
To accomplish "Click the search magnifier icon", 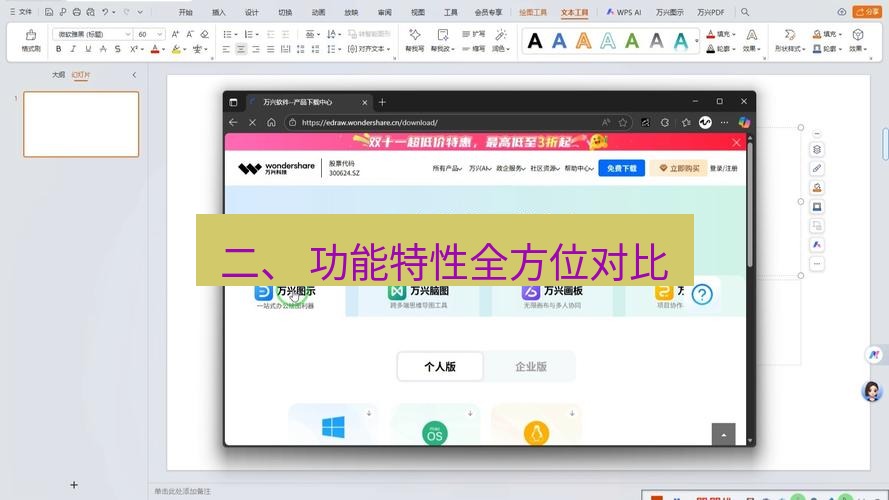I will click(745, 12).
